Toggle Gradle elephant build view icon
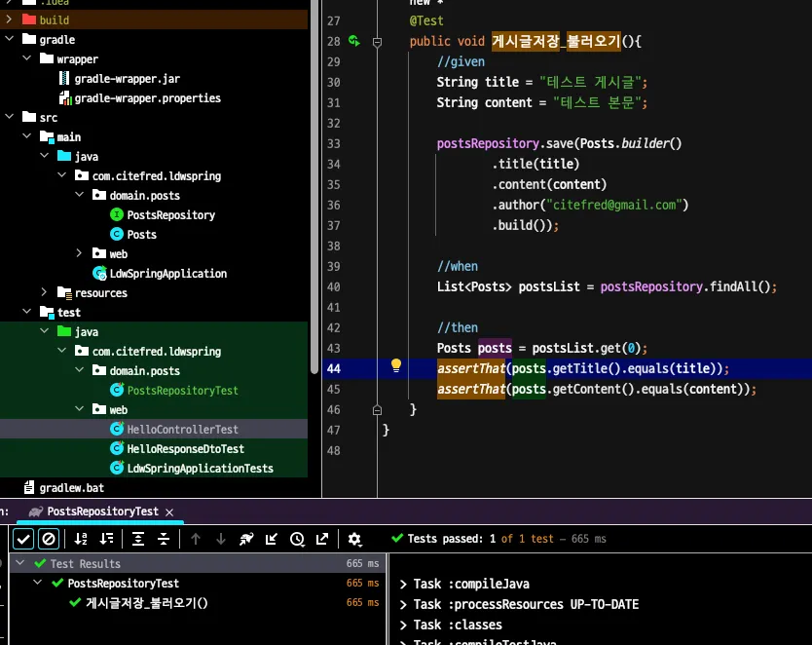This screenshot has height=645, width=812. coord(246,539)
